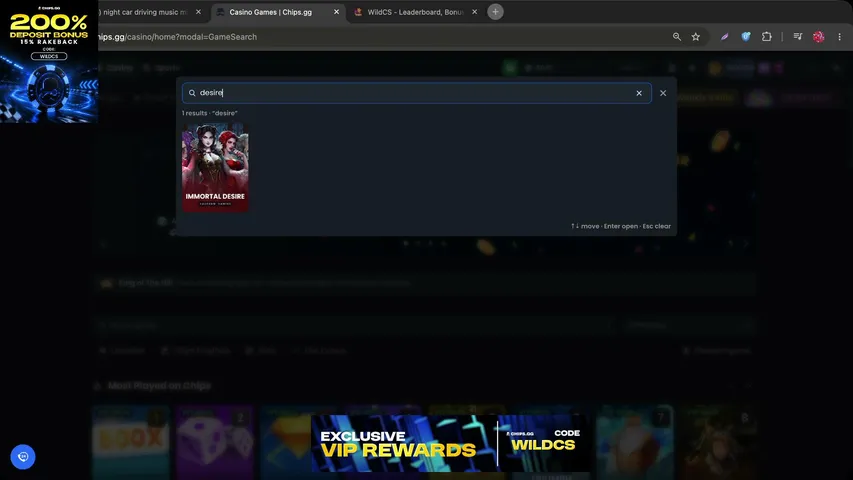Click the blue shield extension icon
Screen dimensions: 853x480
746,37
